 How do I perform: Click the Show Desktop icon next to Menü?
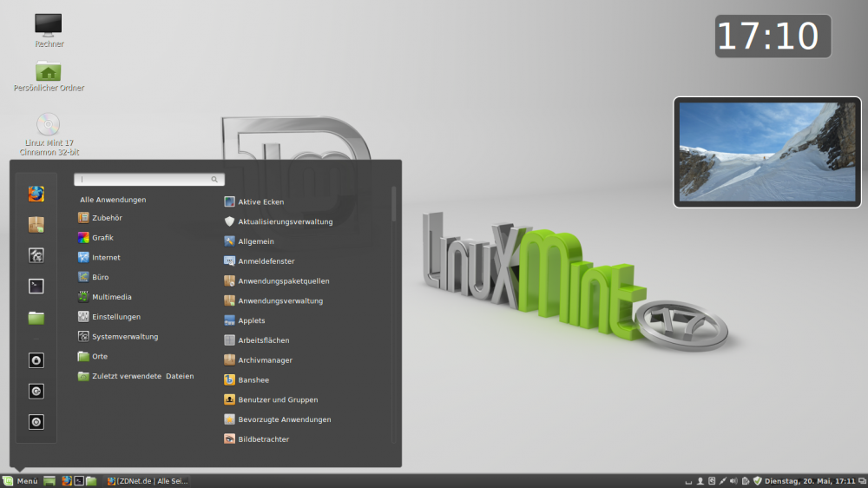[x=49, y=481]
